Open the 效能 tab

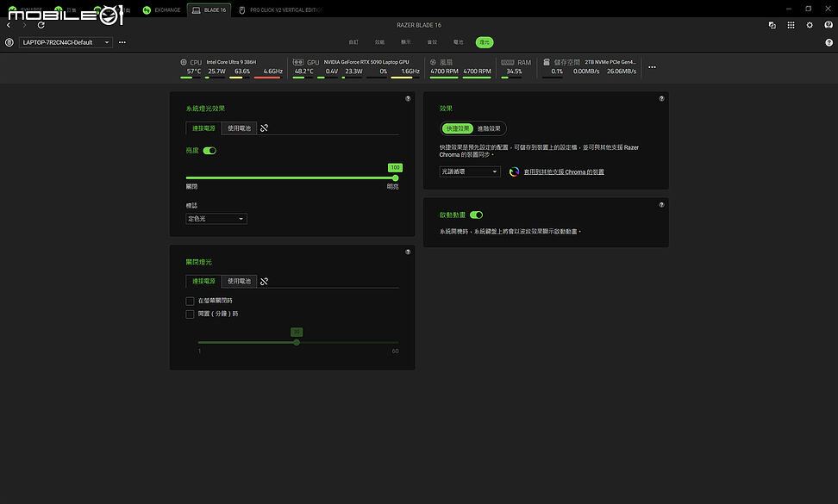coord(379,42)
